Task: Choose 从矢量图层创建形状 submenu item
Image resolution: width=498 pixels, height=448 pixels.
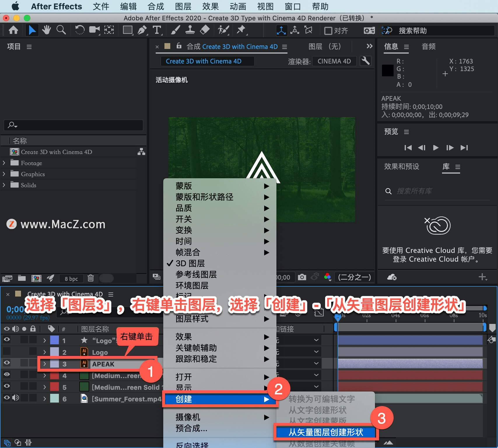Action: pos(325,432)
